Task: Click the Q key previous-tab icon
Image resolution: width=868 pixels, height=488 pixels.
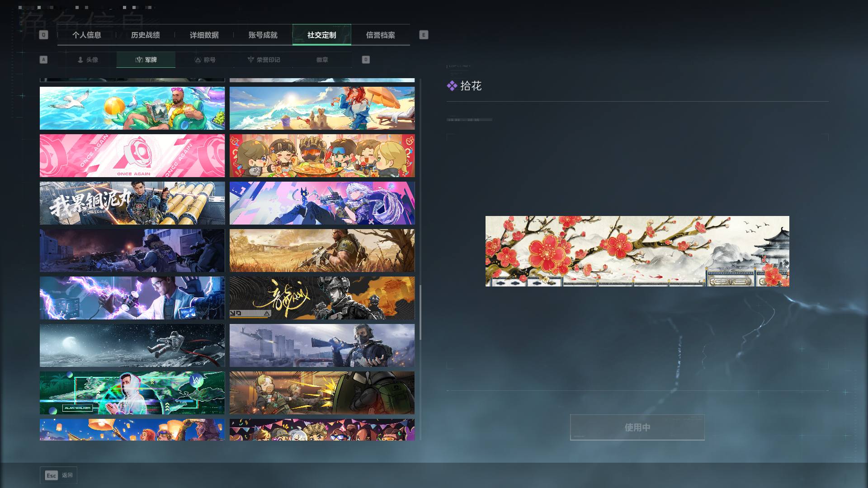Action: coord(43,35)
